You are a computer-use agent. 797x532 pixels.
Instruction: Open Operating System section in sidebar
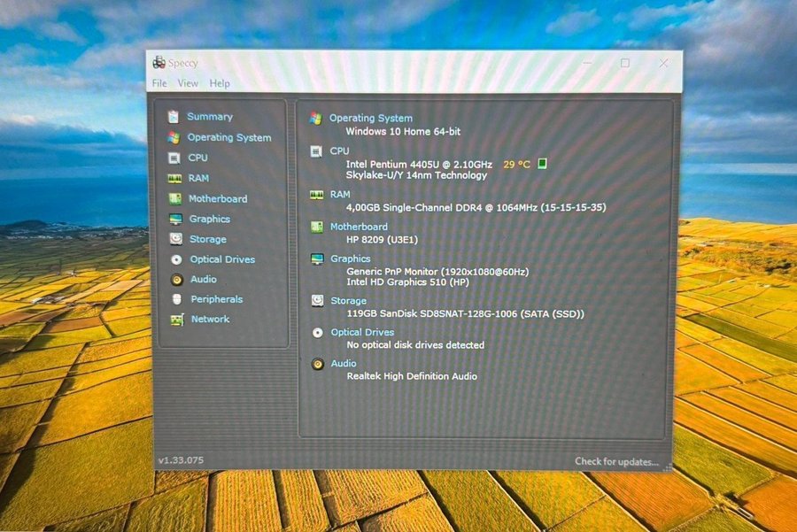[229, 138]
